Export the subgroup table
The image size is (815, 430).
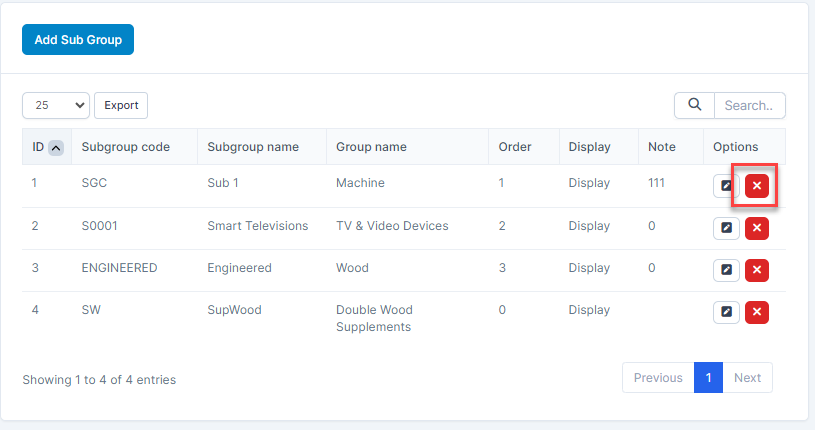point(121,105)
